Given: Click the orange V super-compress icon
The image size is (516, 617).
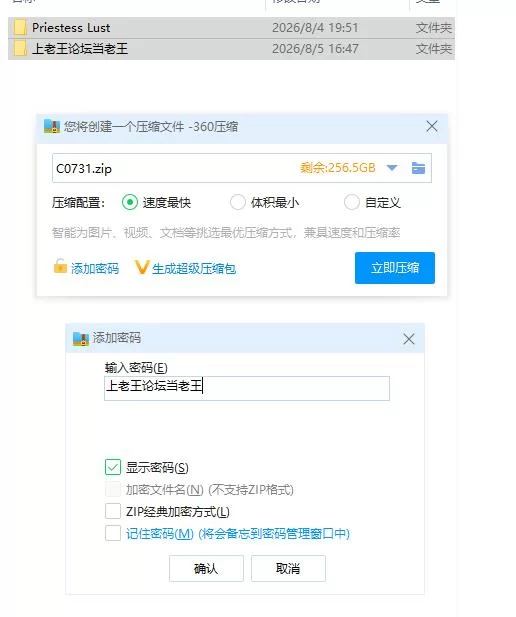Looking at the screenshot, I should (141, 267).
